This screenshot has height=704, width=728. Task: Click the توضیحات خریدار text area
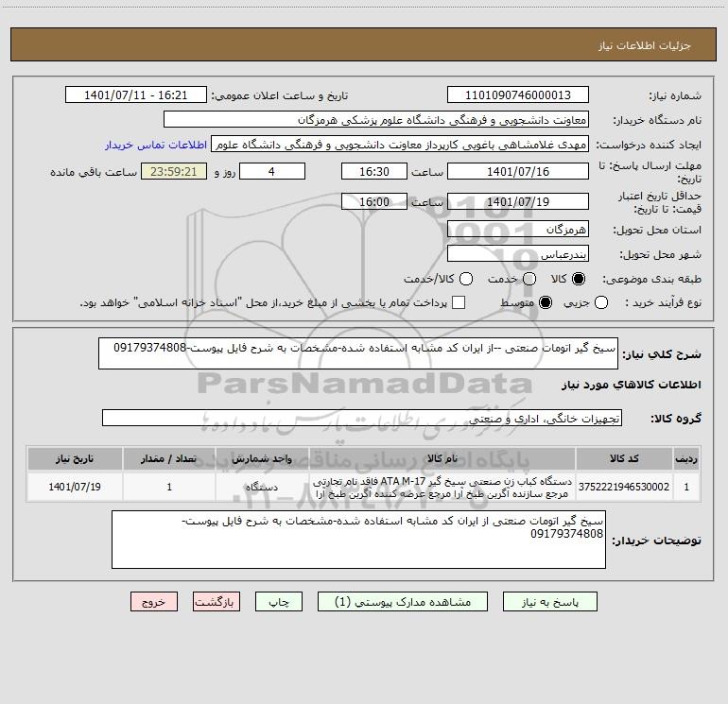[x=358, y=540]
